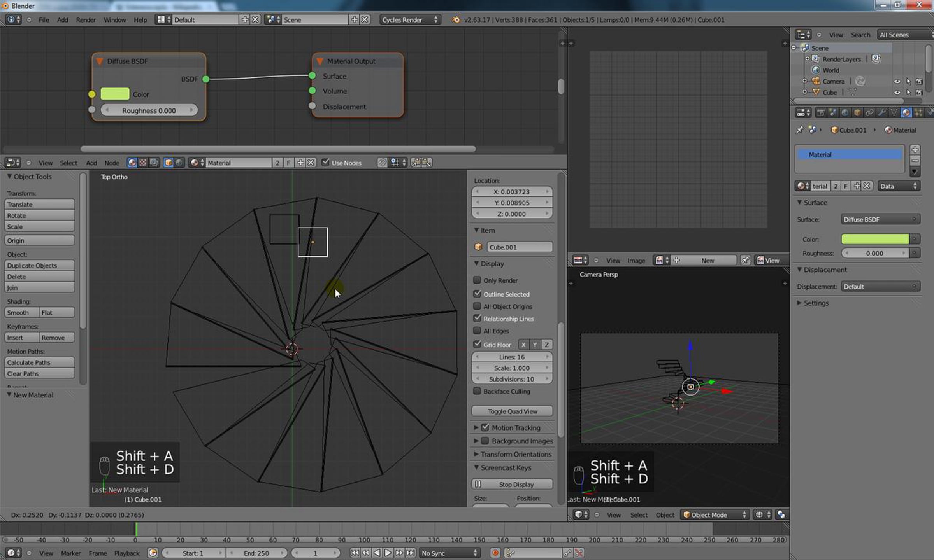Click the Toggle Quad View button

512,411
